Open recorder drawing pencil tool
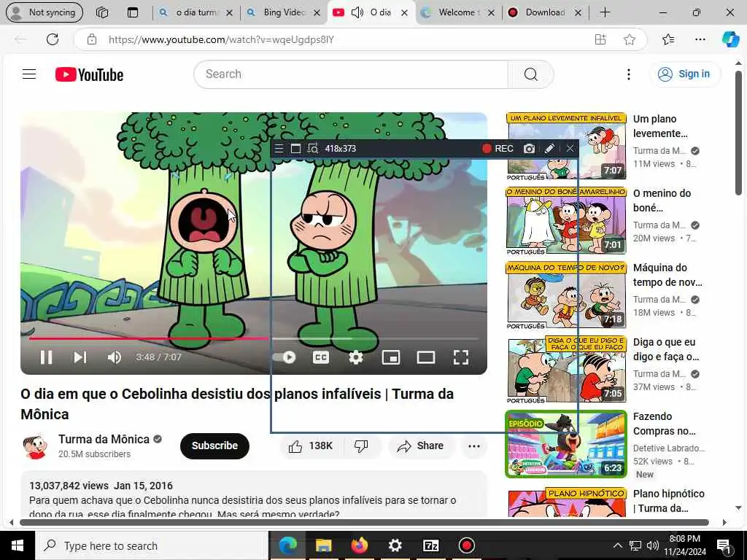 coord(549,149)
